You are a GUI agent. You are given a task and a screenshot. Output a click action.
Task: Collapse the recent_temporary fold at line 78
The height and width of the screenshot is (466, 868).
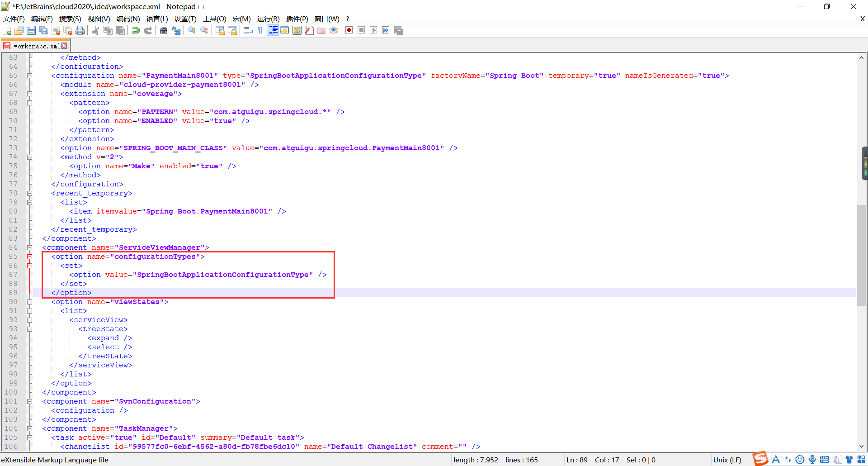29,193
